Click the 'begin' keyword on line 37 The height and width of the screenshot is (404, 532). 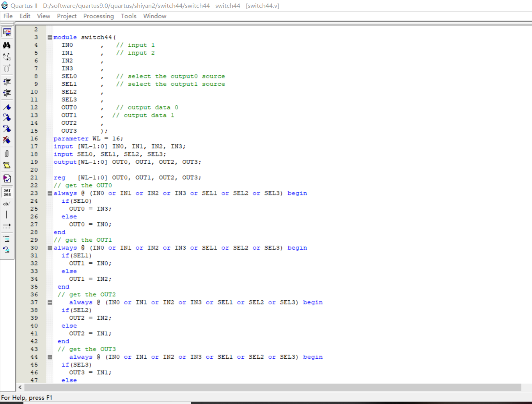point(313,302)
